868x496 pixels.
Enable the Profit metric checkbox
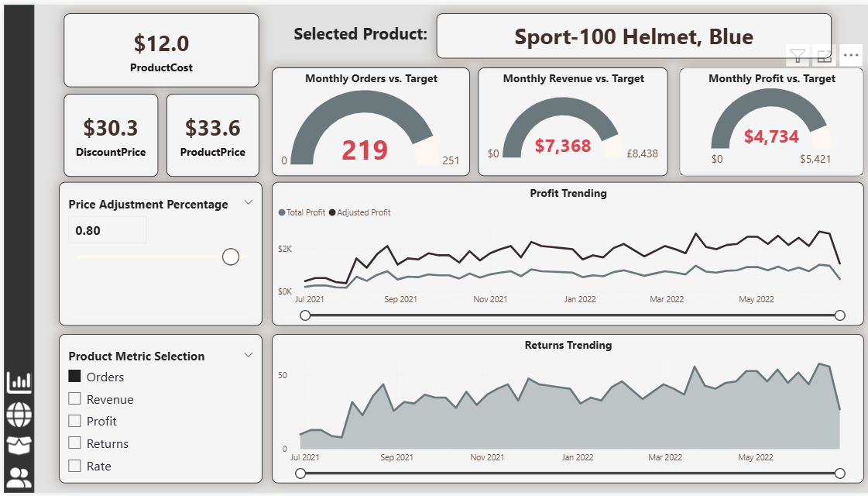pyautogui.click(x=75, y=421)
